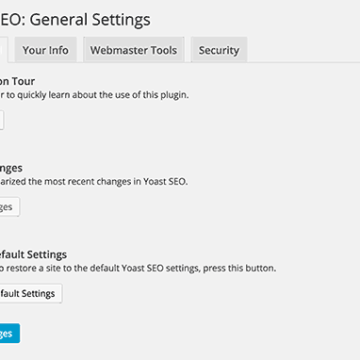Click the 'Default Settings' section heading
The image size is (360, 360).
point(33,255)
